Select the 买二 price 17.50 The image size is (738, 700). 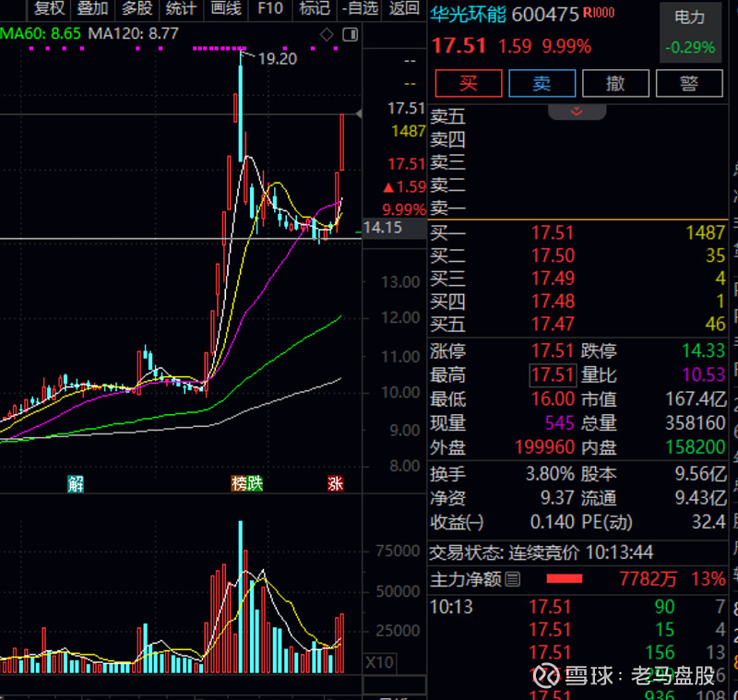[x=553, y=255]
